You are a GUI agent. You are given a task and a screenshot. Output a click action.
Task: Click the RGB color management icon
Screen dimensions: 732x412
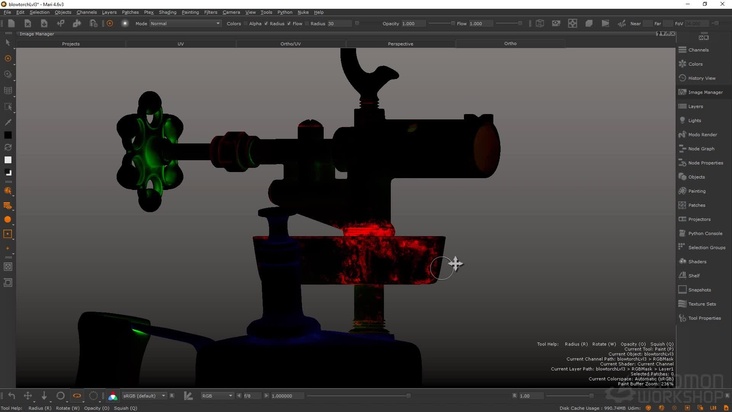113,396
